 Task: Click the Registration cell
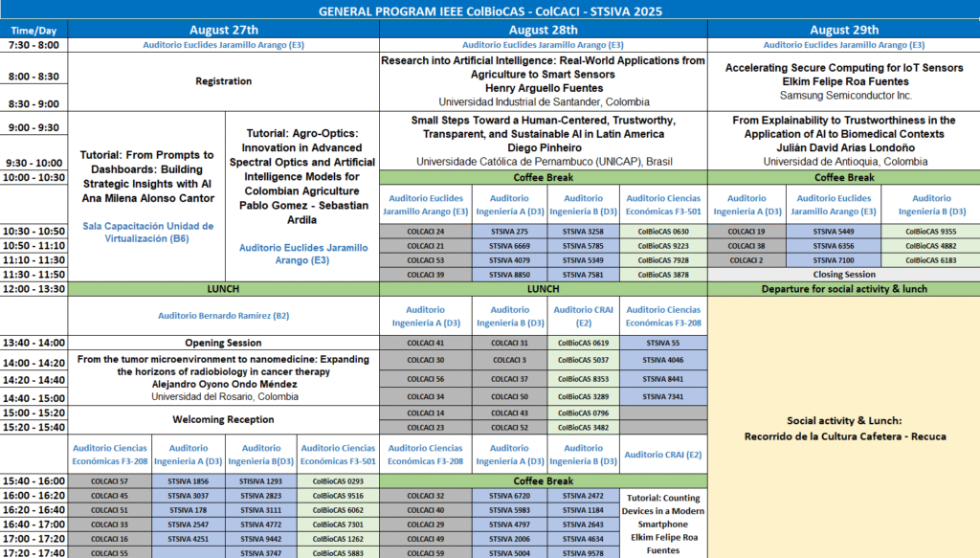pyautogui.click(x=224, y=81)
